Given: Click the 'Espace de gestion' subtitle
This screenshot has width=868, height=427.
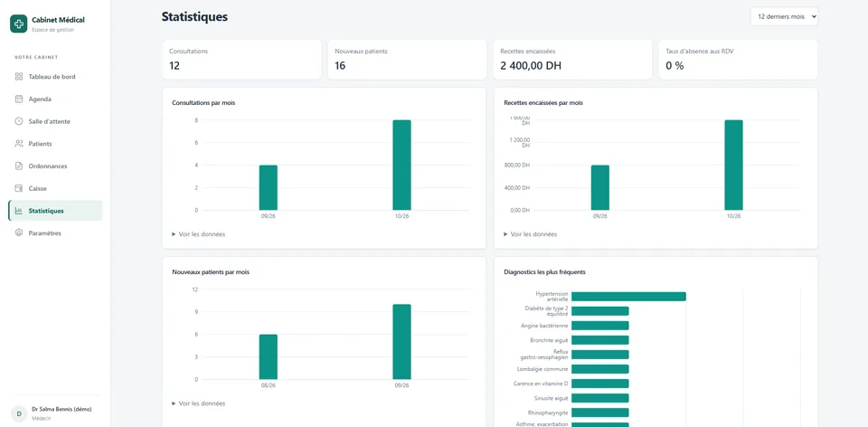Looking at the screenshot, I should (x=53, y=30).
